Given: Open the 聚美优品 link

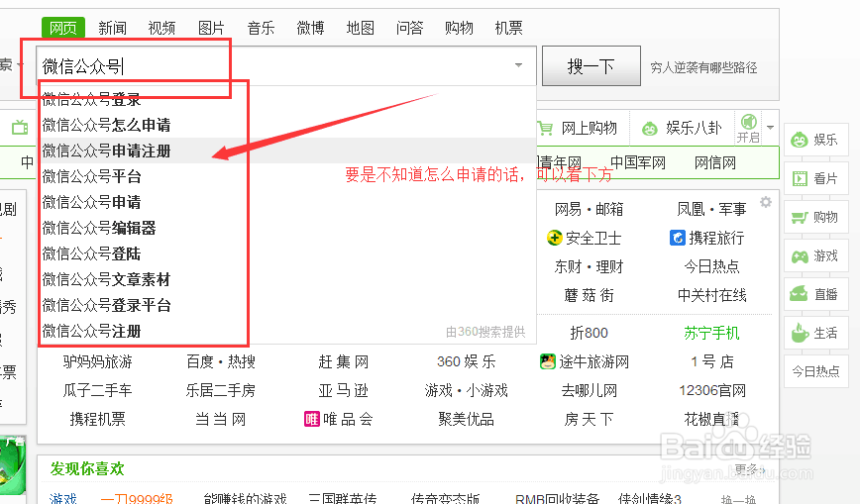Looking at the screenshot, I should (467, 419).
